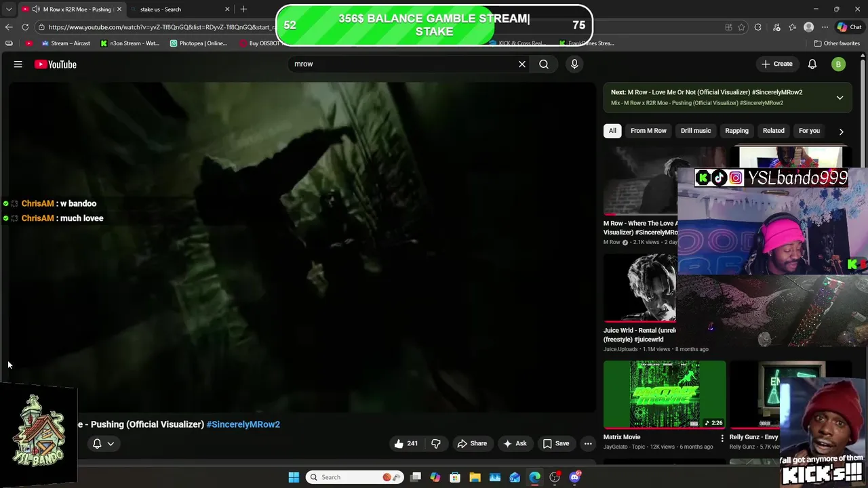
Task: Open Discord from taskbar
Action: click(575, 477)
